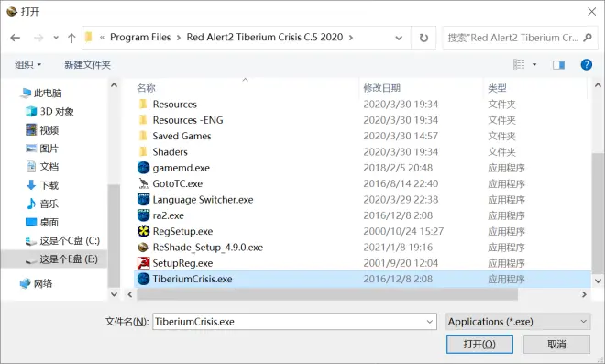The height and width of the screenshot is (364, 605).
Task: Expand address bar history dropdown
Action: tap(399, 38)
